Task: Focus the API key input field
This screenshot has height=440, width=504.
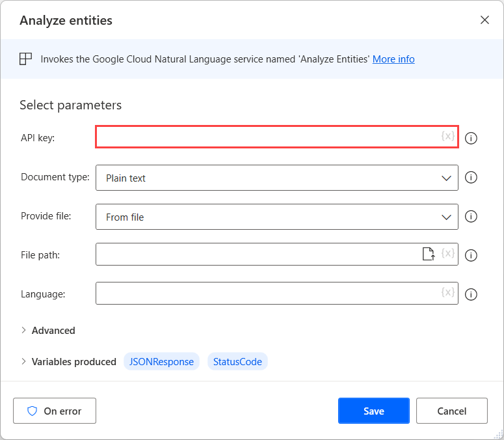Action: tap(267, 137)
